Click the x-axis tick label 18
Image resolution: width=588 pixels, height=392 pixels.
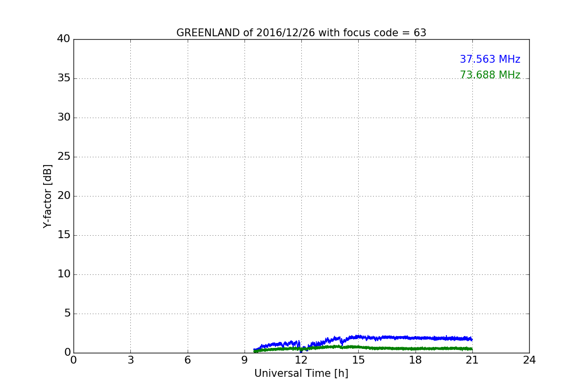(x=416, y=360)
